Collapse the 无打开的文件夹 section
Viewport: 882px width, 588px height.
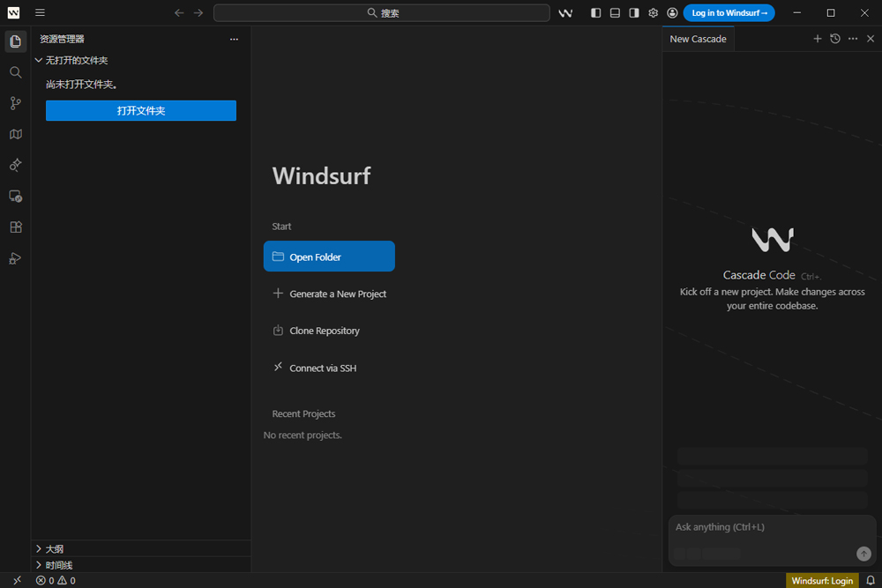point(140,60)
